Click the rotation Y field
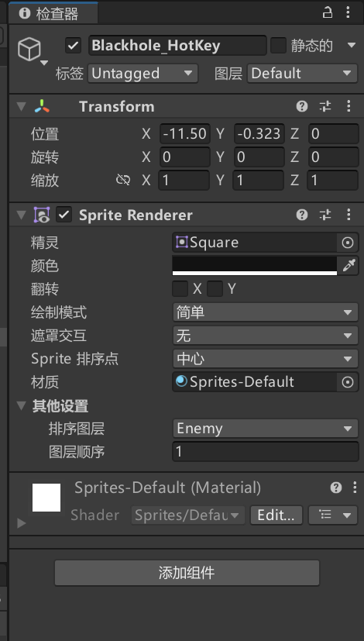364x641 pixels. (x=259, y=157)
